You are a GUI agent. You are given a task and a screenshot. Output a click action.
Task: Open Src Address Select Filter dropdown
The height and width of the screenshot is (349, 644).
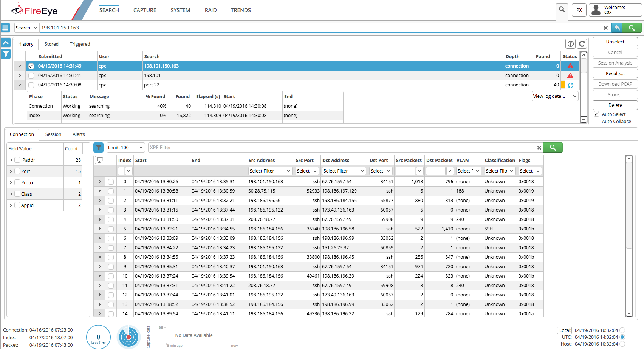pos(270,171)
